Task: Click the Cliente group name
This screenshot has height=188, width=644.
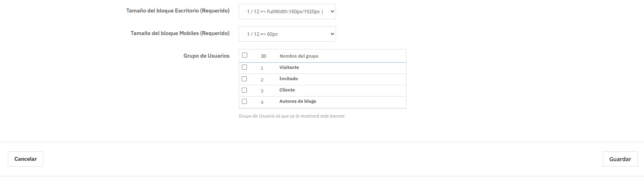Action: pos(287,90)
